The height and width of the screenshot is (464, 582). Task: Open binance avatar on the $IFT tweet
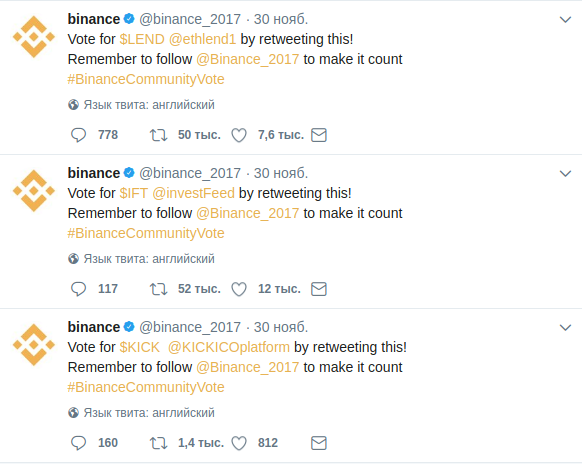(x=34, y=191)
